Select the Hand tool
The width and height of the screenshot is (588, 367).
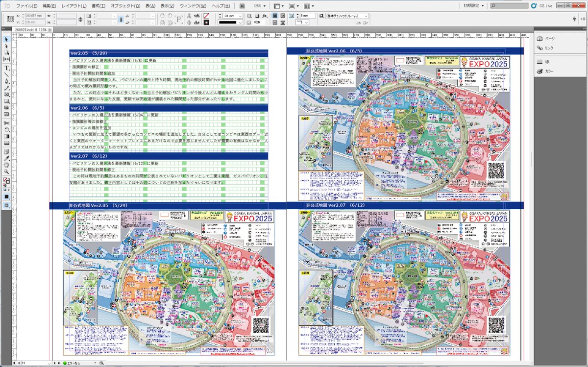coord(6,165)
